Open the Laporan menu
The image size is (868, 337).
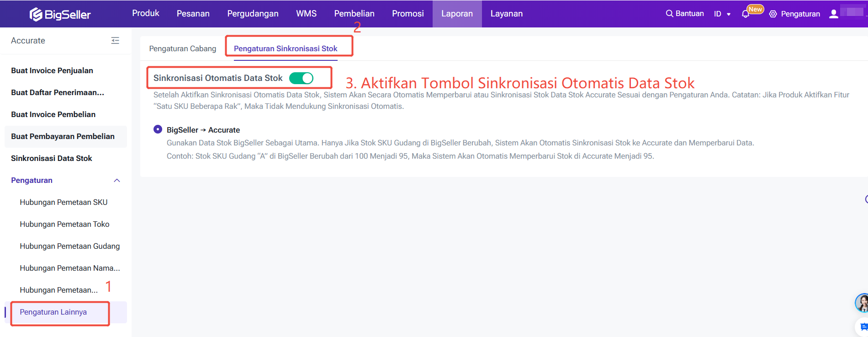point(457,14)
